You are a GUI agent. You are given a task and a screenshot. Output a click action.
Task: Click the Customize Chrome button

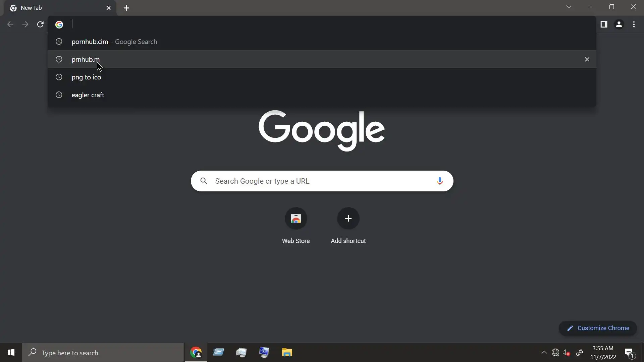[x=598, y=328]
